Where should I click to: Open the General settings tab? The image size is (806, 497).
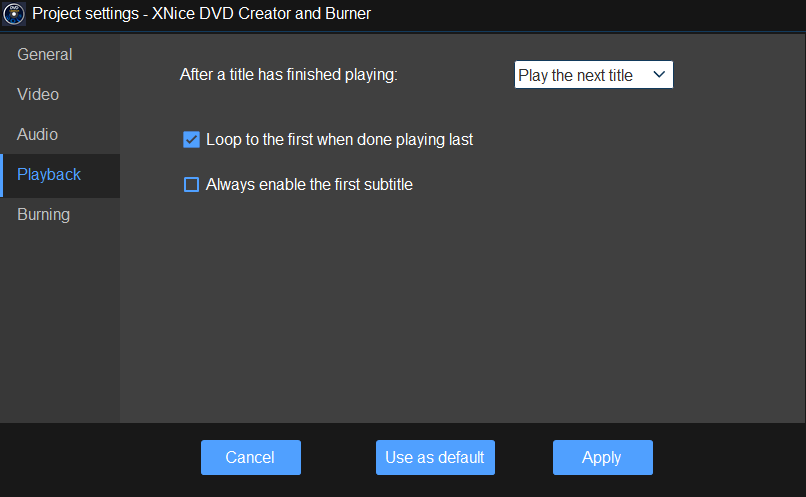(45, 54)
